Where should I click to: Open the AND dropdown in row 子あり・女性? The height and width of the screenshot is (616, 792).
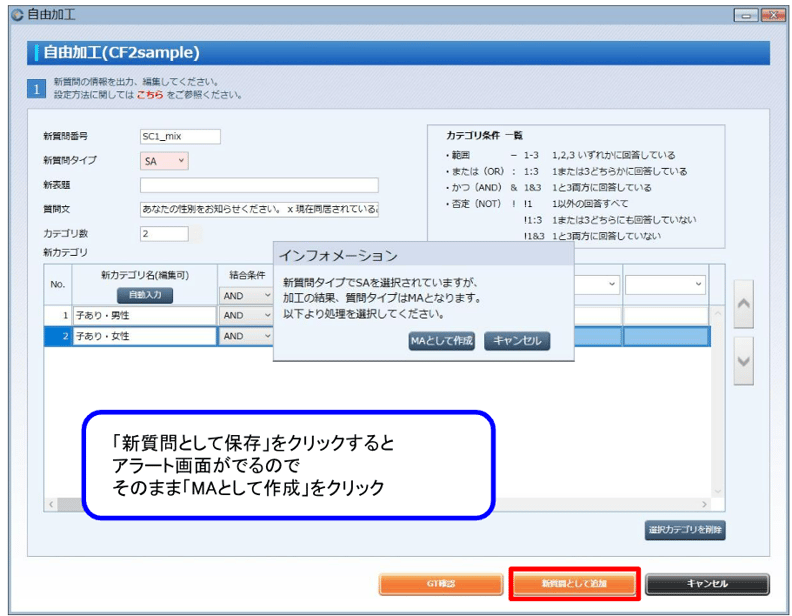[x=245, y=336]
